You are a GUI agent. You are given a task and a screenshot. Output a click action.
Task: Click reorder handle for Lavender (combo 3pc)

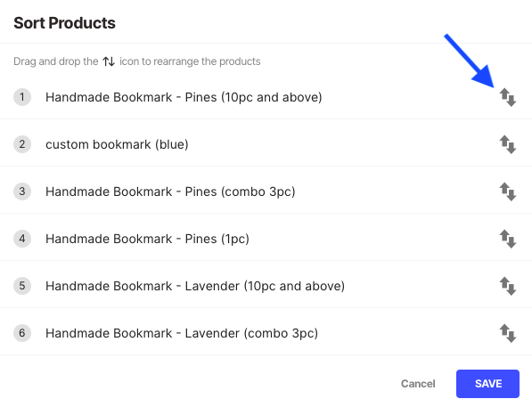pos(508,333)
